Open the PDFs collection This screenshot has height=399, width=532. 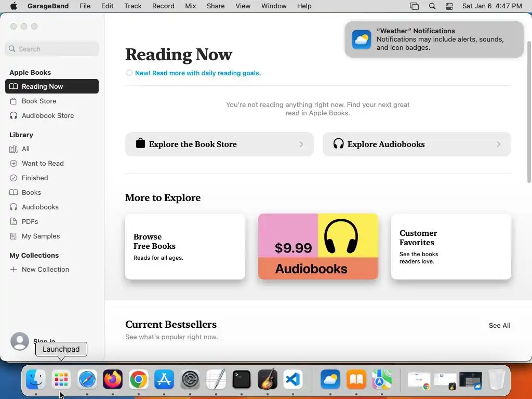pyautogui.click(x=52, y=221)
